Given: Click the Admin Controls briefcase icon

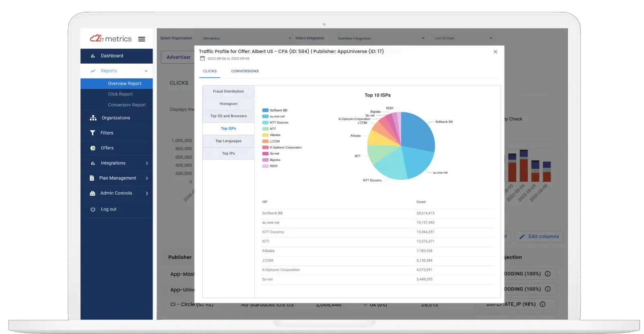Looking at the screenshot, I should [x=93, y=193].
